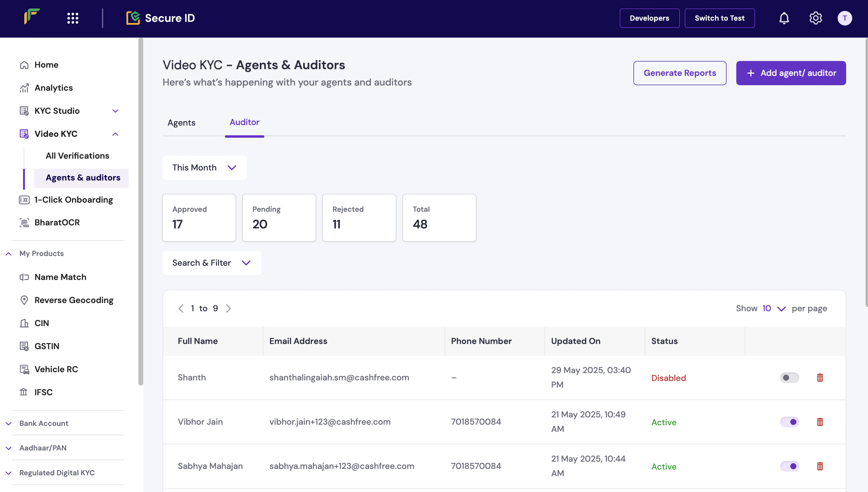Image resolution: width=868 pixels, height=492 pixels.
Task: Select the BharatOCR sidebar icon
Action: pyautogui.click(x=24, y=222)
